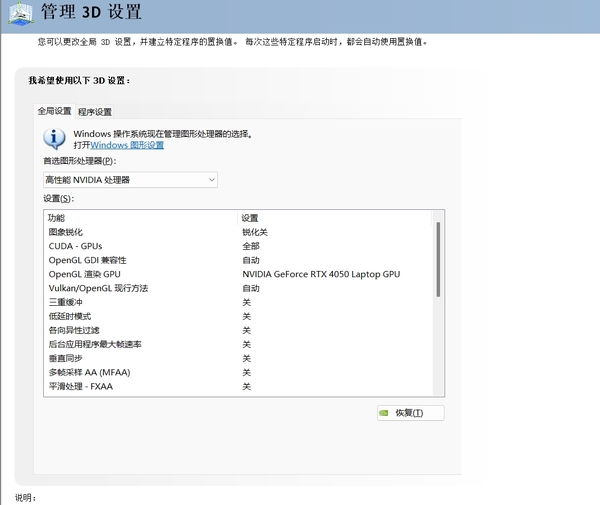
Task: Click the 管理 3D 设置 header icon
Action: point(20,14)
